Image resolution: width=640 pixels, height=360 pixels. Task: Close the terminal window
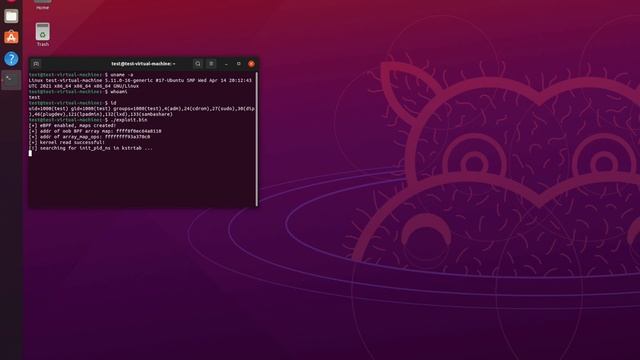pos(251,64)
